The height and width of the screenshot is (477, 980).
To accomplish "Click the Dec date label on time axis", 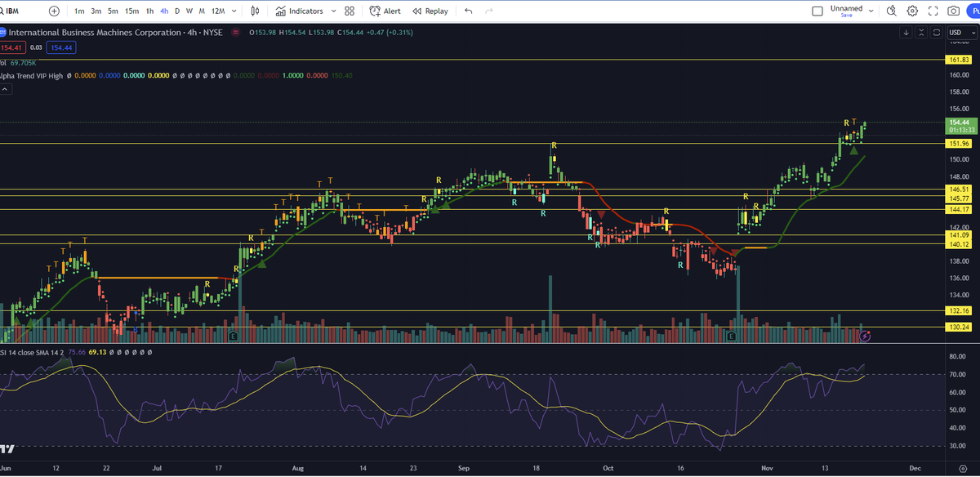I will (x=915, y=470).
